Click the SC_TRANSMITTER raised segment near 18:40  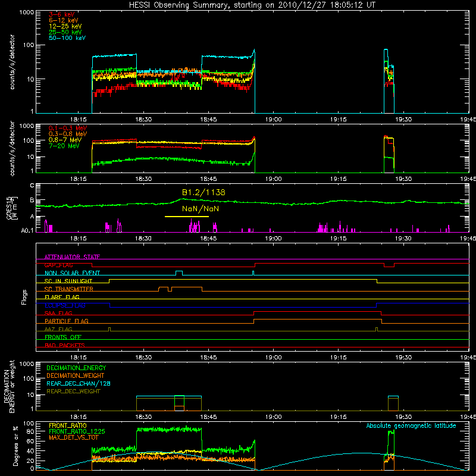tap(187, 289)
